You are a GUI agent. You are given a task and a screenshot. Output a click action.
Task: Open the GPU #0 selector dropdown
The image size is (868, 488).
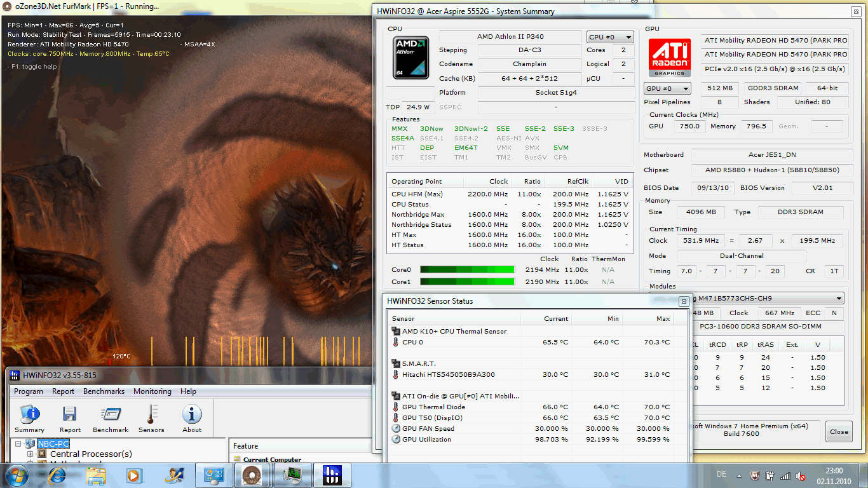[667, 89]
